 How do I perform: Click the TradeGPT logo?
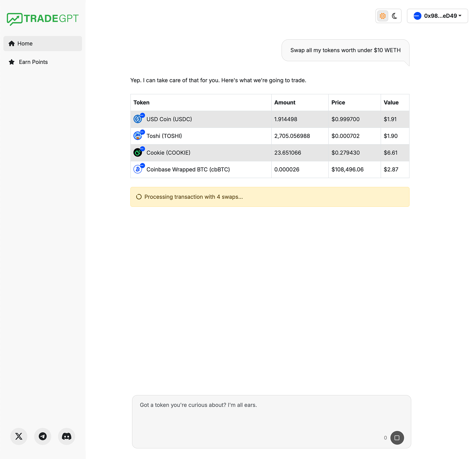43,19
